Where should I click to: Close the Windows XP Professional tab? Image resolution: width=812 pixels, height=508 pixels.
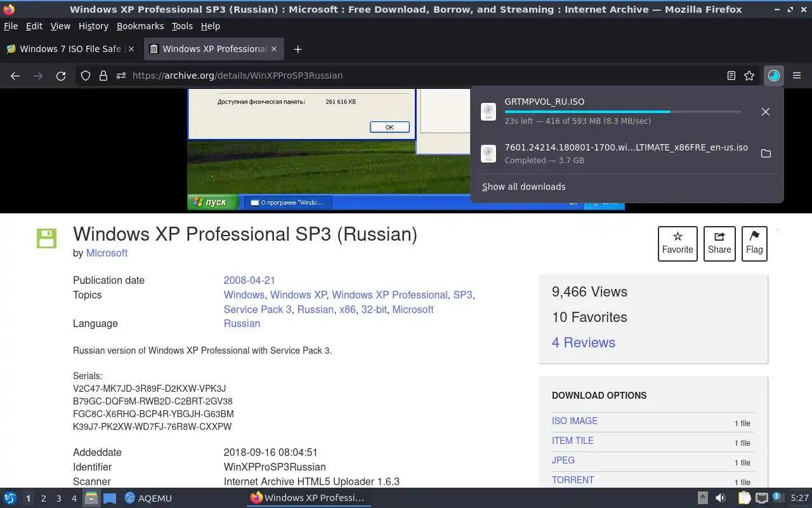(x=274, y=49)
